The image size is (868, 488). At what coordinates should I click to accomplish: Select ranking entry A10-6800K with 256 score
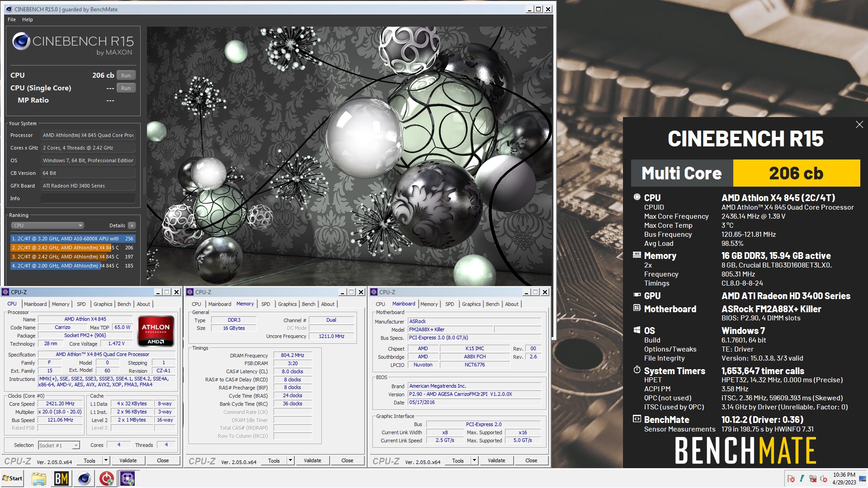pos(73,239)
